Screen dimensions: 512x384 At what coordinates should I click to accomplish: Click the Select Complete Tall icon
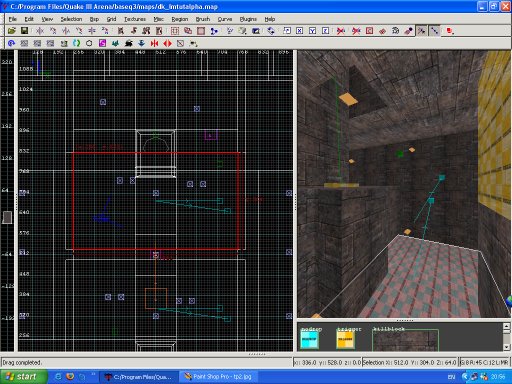[121, 31]
